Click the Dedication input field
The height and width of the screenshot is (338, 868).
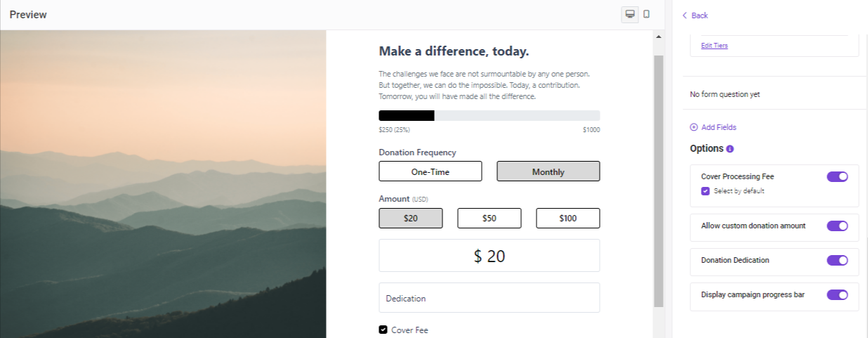pyautogui.click(x=489, y=298)
